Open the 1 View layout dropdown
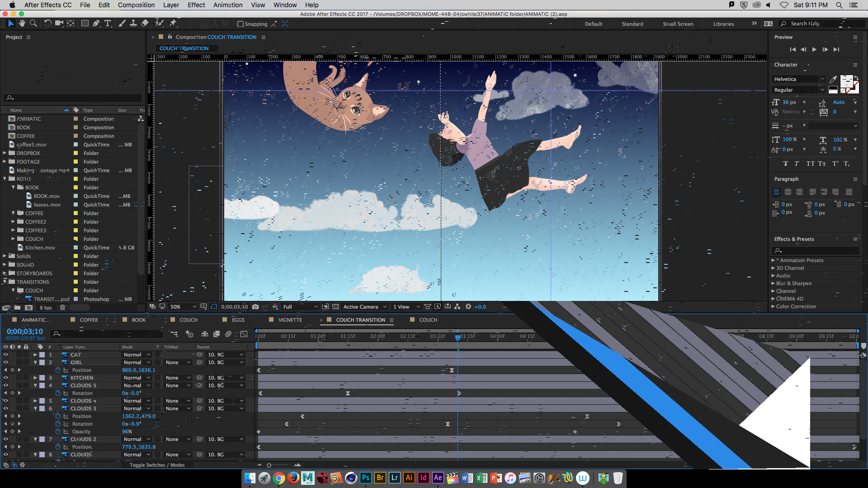 pos(406,307)
